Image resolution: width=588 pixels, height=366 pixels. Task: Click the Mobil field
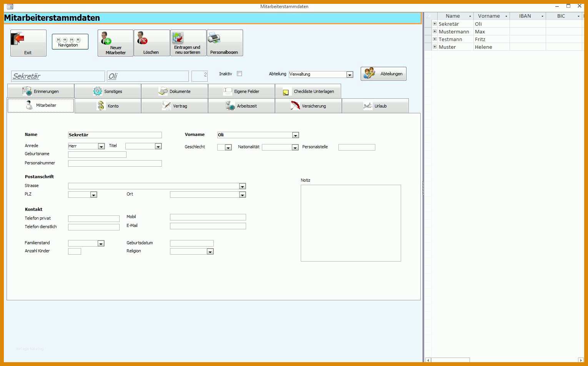tap(208, 217)
